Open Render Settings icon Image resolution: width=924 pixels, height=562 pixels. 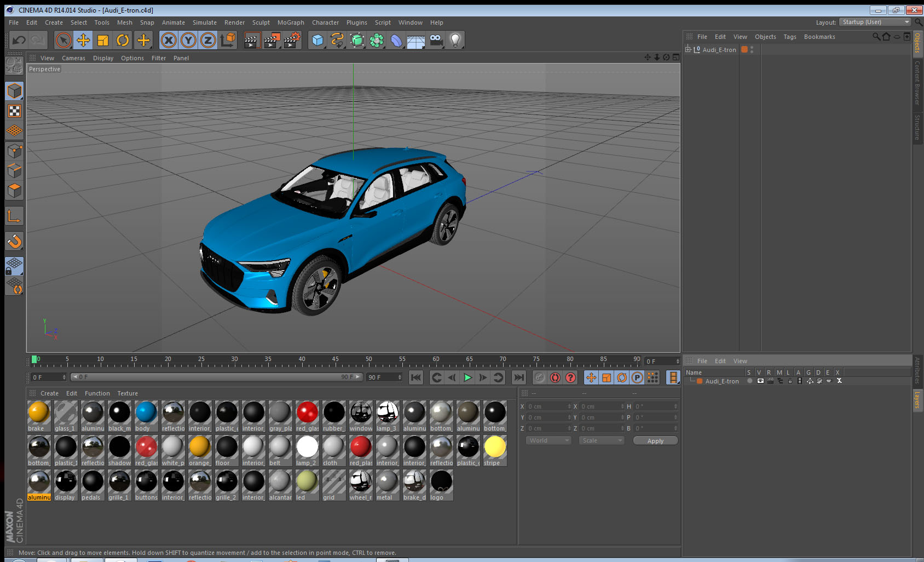292,40
